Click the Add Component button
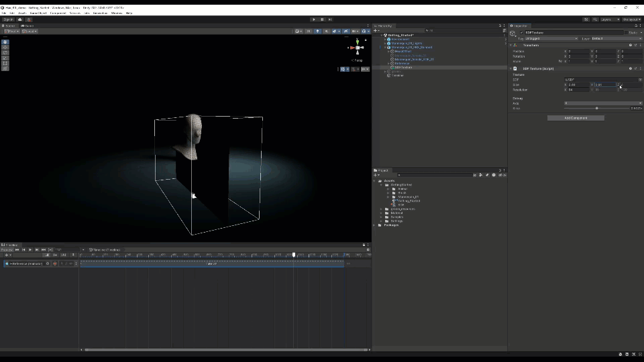 coord(576,118)
